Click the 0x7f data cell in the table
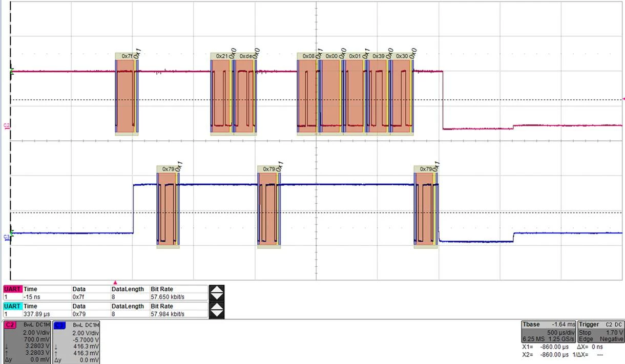The image size is (625, 364). pos(78,297)
